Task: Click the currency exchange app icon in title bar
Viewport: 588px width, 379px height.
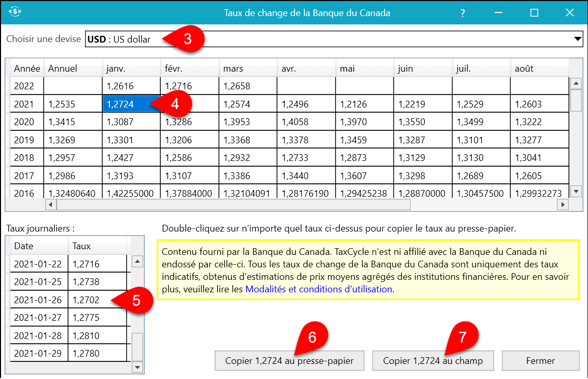Action: pyautogui.click(x=15, y=12)
